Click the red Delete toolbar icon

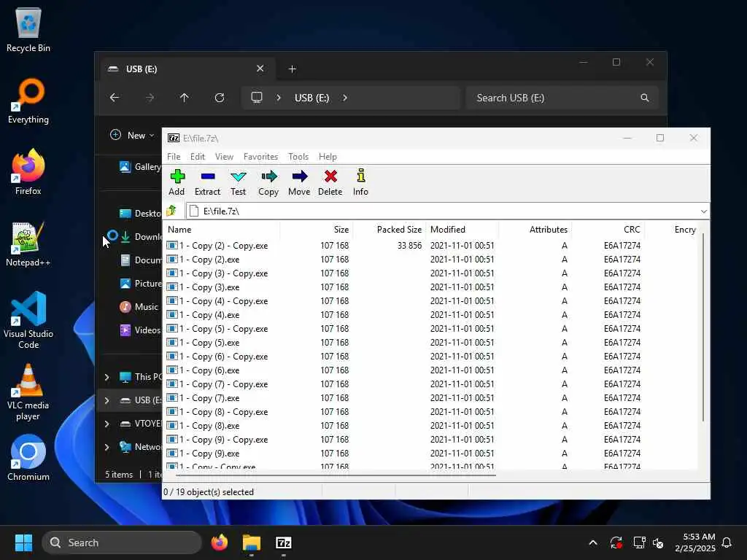point(330,182)
